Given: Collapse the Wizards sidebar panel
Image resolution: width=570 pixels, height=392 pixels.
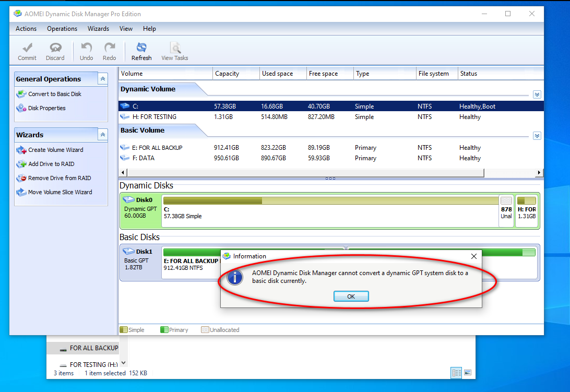Looking at the screenshot, I should pos(103,135).
